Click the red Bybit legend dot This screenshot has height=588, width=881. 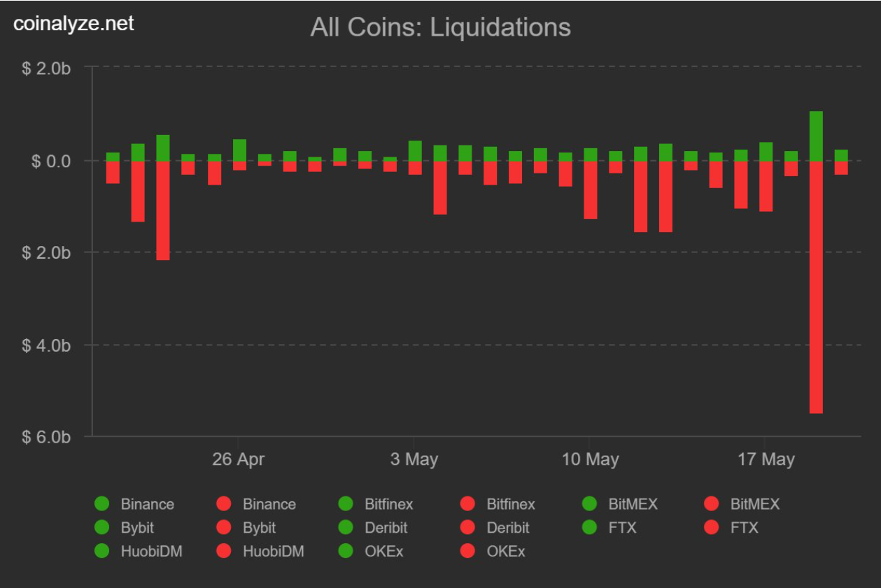[x=224, y=527]
